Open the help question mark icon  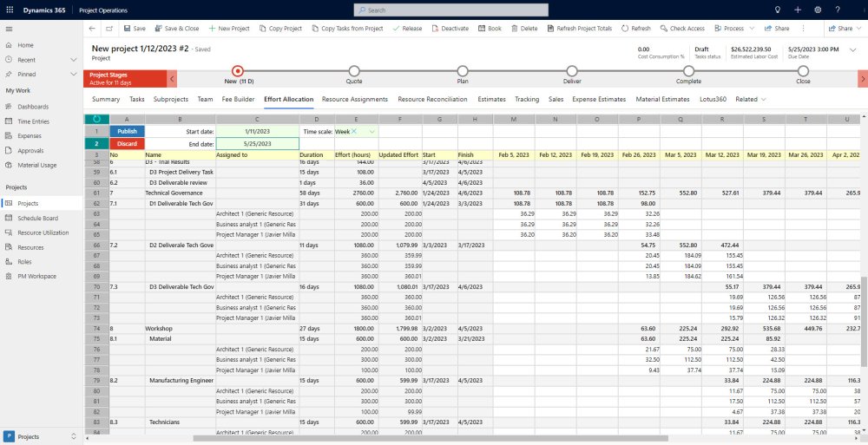(838, 10)
